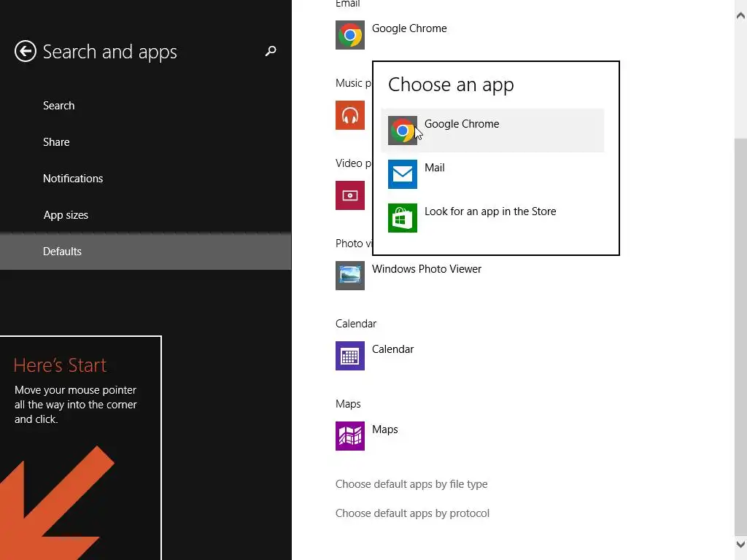Click the Google Chrome icon under Email

(x=349, y=35)
